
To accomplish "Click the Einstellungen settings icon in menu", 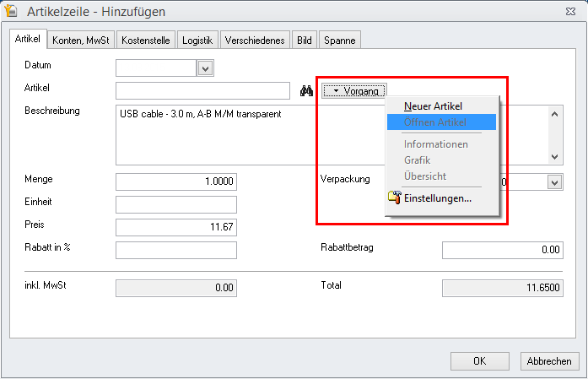I will (392, 198).
